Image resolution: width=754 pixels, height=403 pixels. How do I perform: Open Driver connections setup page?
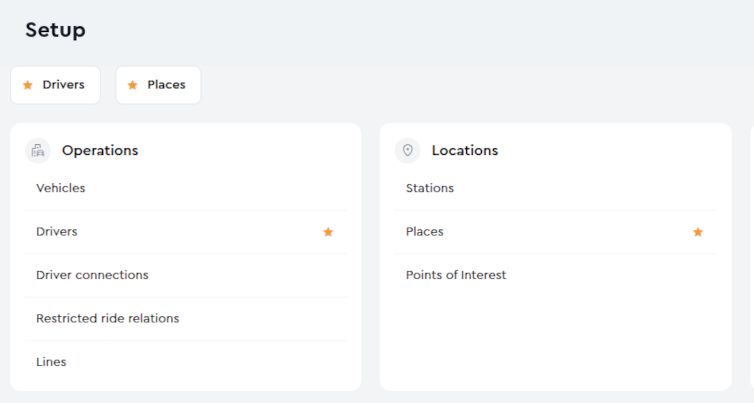pos(186,275)
